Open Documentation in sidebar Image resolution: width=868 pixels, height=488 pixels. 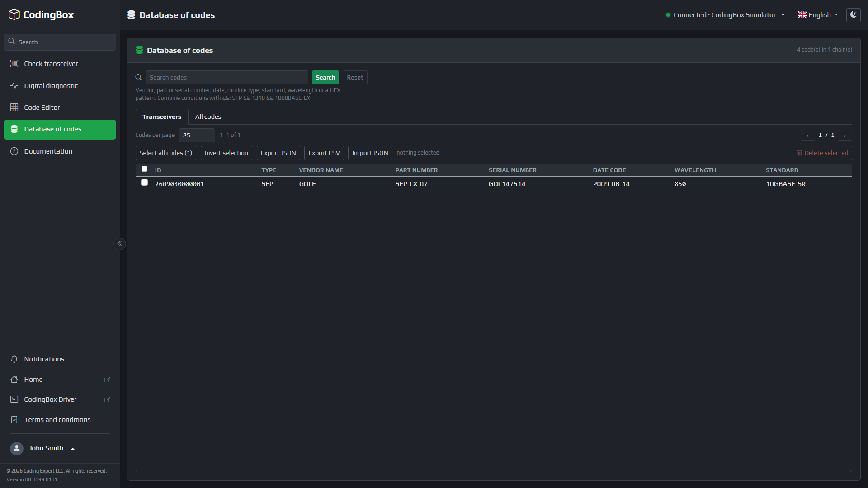[x=60, y=151]
